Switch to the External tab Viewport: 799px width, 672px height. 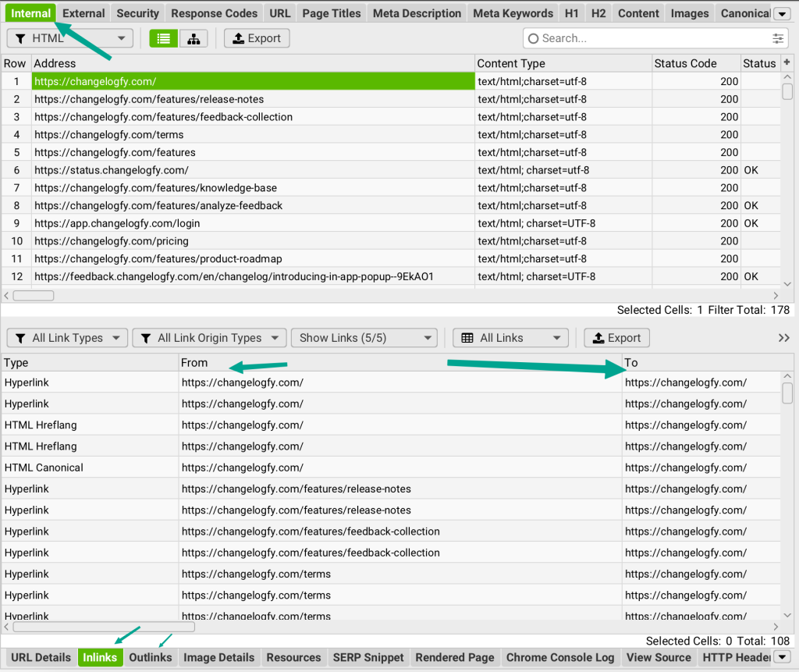tap(83, 13)
